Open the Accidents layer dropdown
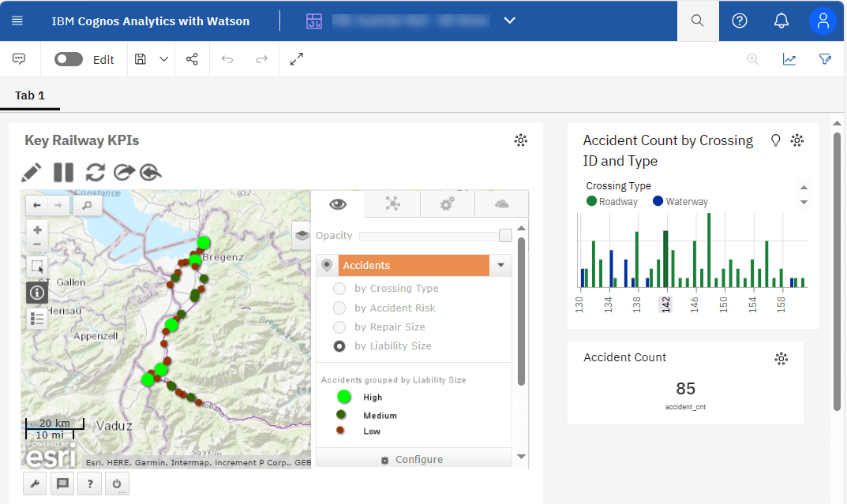This screenshot has height=504, width=847. click(x=500, y=265)
